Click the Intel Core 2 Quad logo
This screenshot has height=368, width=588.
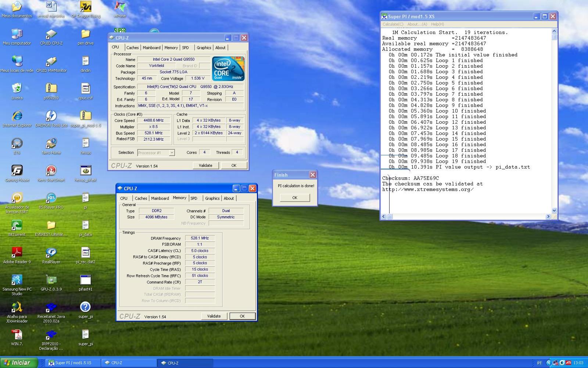228,68
